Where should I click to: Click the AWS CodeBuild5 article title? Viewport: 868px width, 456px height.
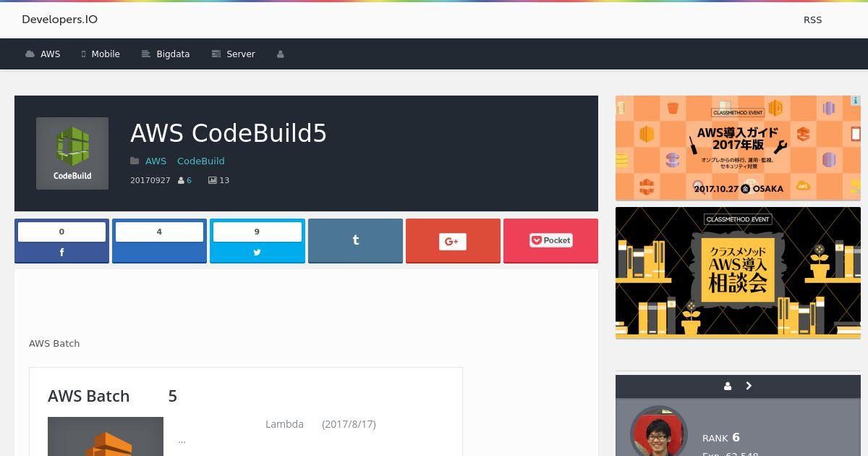coord(229,133)
